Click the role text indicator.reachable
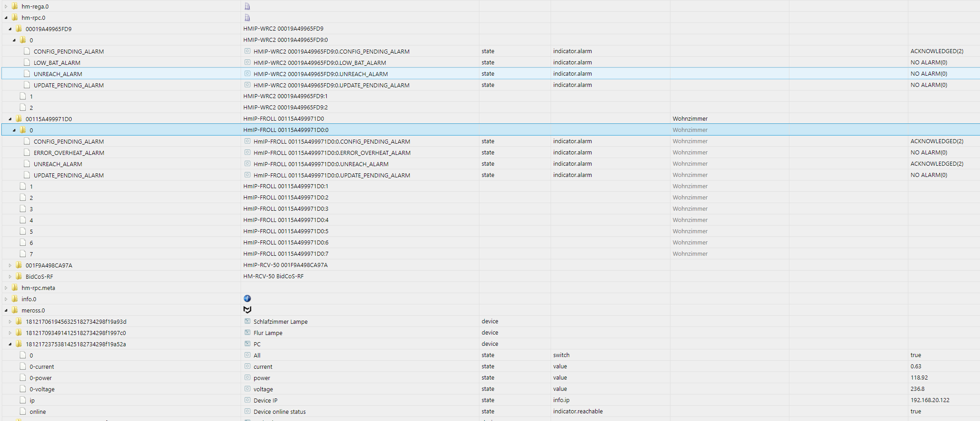Screen dimensions: 980x421 578,411
